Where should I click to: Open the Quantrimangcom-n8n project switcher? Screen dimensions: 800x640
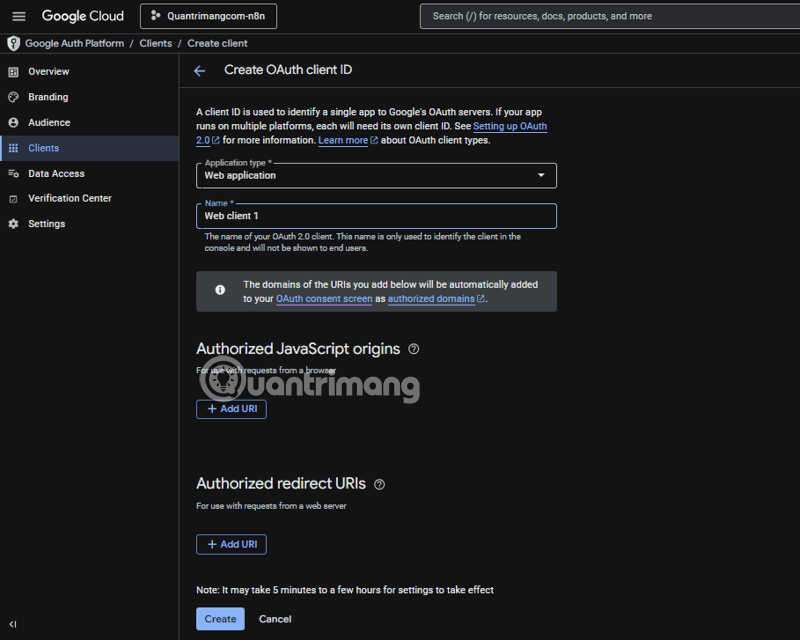pos(208,16)
